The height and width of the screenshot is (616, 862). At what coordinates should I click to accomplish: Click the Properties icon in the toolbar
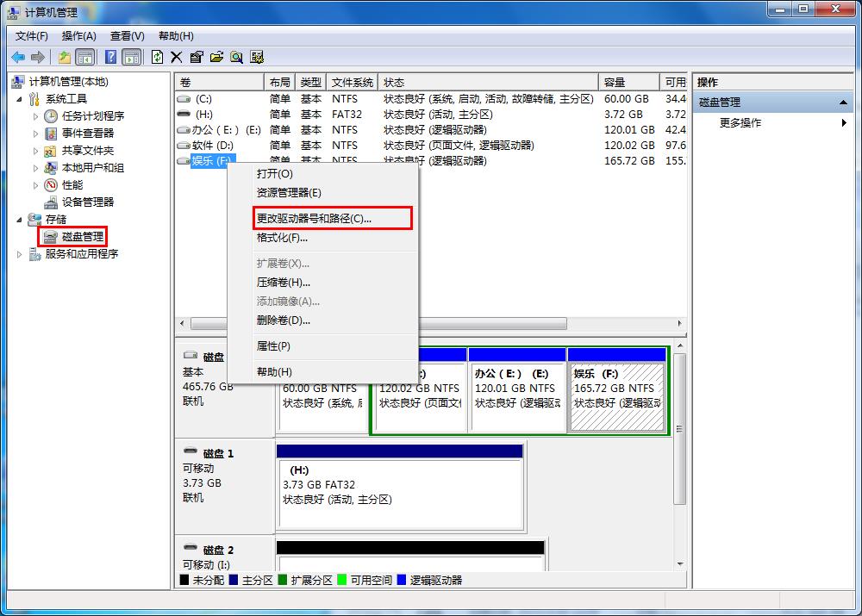click(x=197, y=57)
